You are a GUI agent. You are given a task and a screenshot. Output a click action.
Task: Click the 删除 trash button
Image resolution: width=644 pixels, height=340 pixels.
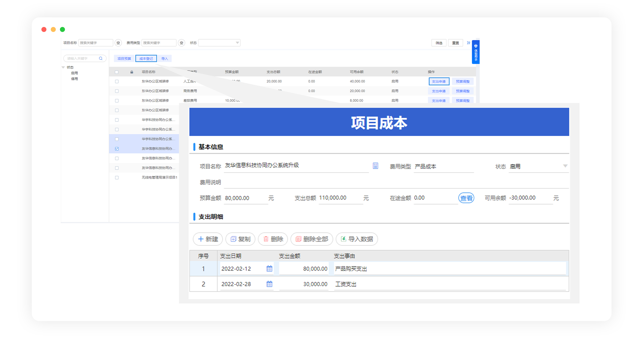coord(273,239)
